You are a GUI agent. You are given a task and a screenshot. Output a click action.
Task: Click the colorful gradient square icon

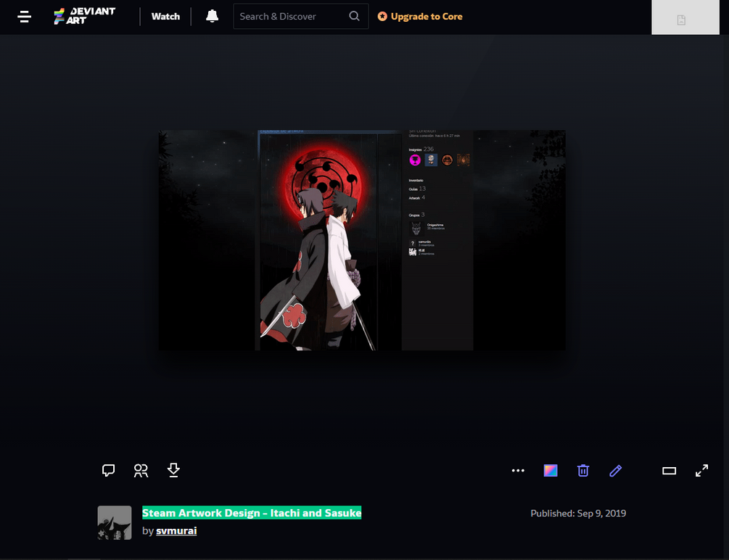point(551,471)
